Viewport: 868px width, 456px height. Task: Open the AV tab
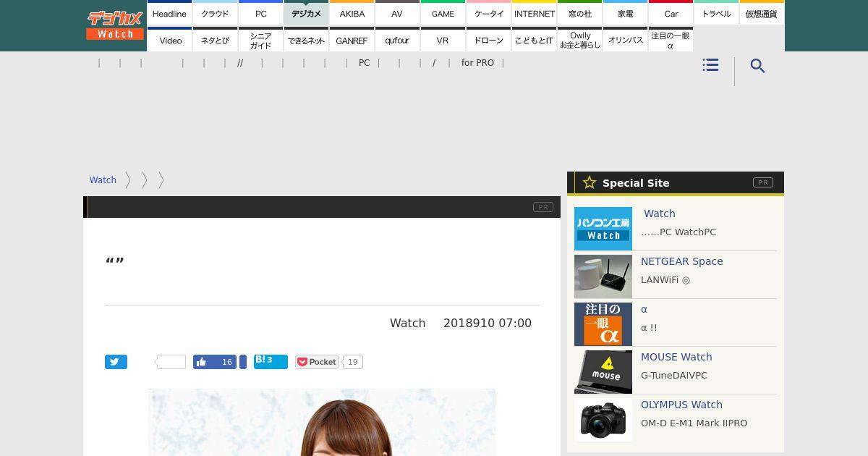[397, 13]
